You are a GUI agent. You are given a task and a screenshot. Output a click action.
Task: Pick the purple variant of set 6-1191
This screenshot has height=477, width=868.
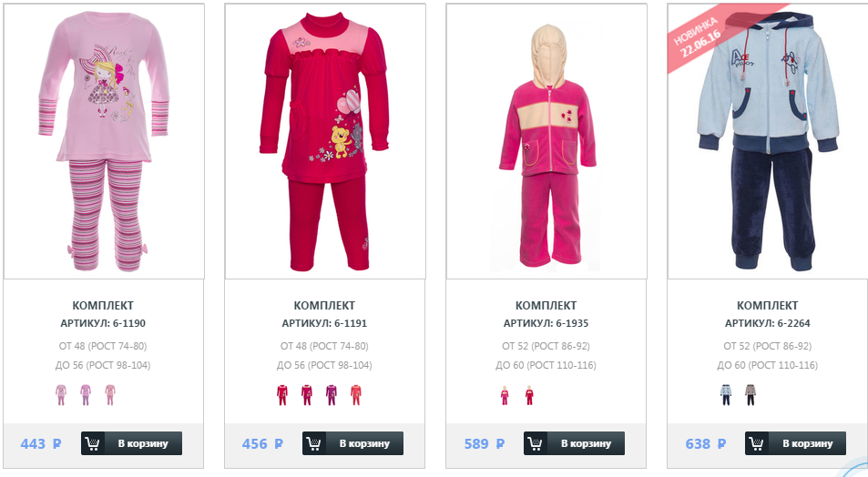pos(331,394)
